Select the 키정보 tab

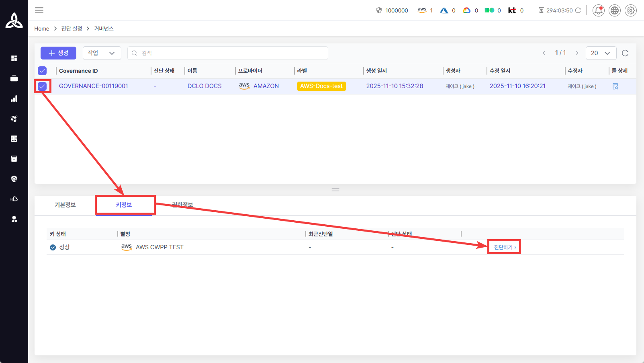tap(124, 205)
